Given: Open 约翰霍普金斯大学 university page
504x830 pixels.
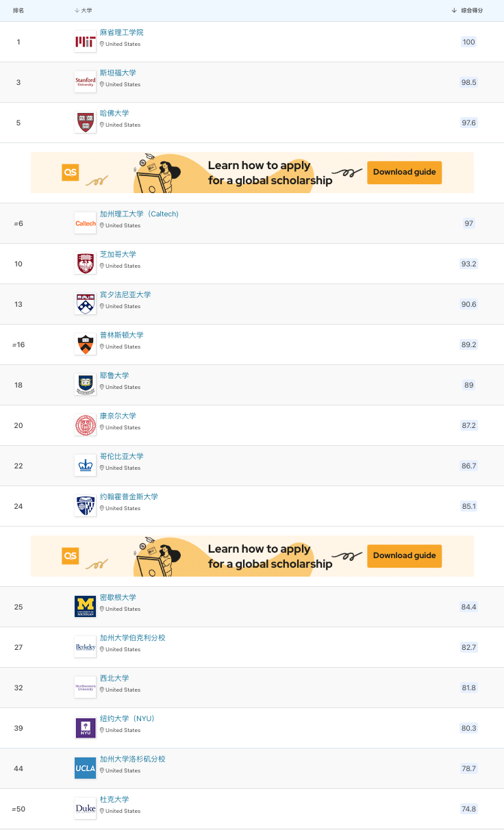Looking at the screenshot, I should (129, 497).
